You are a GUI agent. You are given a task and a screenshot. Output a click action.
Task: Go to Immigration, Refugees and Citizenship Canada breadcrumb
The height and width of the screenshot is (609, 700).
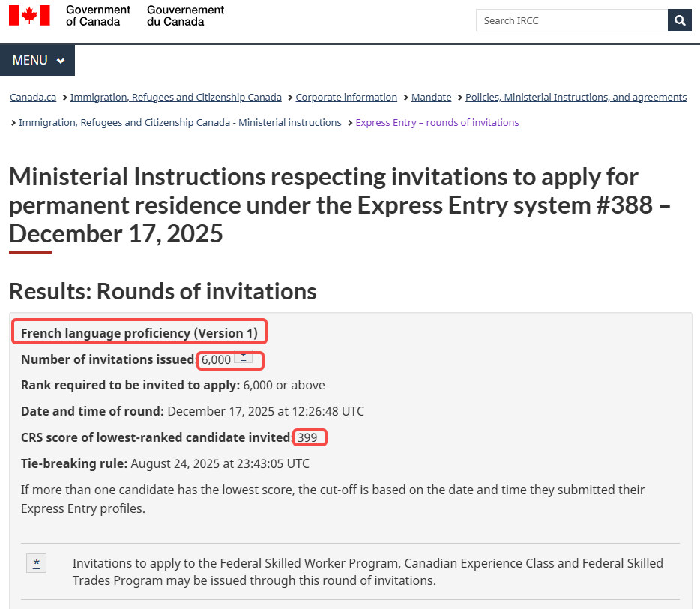tap(176, 97)
